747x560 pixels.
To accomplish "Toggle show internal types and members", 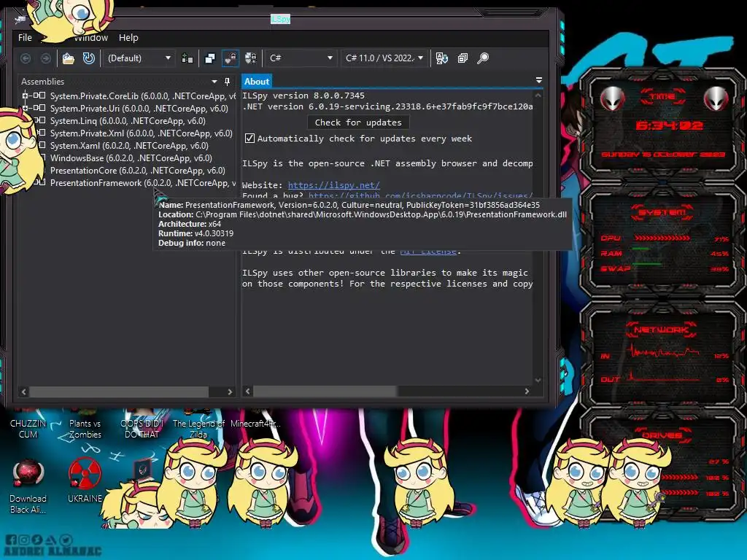I will 230,58.
